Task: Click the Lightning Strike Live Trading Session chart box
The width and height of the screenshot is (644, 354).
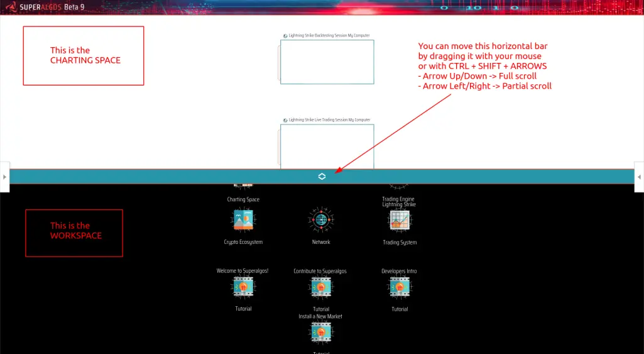Action: point(327,147)
